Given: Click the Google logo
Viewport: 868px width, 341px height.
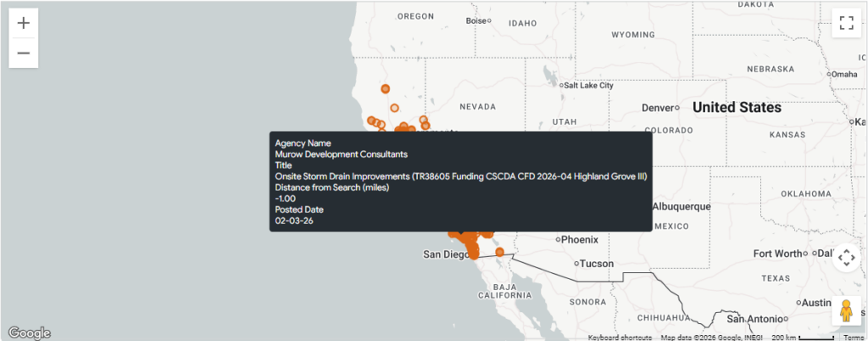Looking at the screenshot, I should (x=29, y=333).
